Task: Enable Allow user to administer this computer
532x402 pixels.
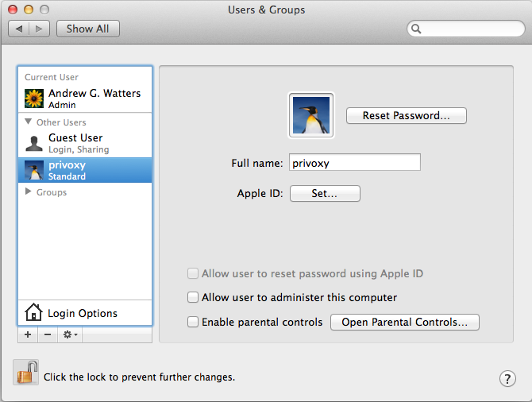Action: pos(192,297)
